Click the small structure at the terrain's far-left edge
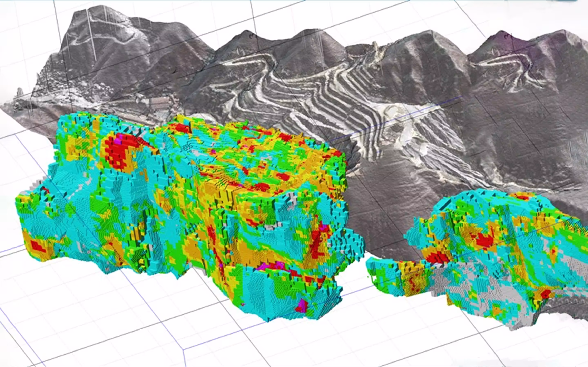This screenshot has height=367, width=588. click(19, 92)
